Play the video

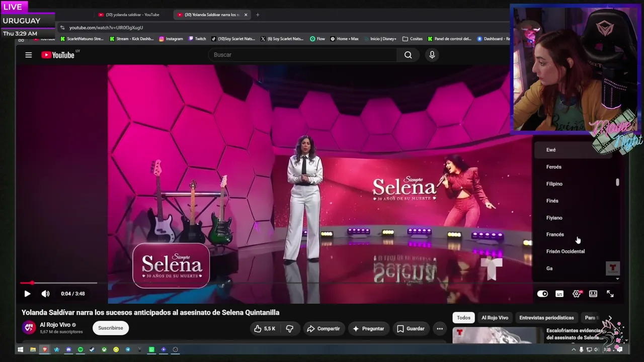(x=27, y=294)
